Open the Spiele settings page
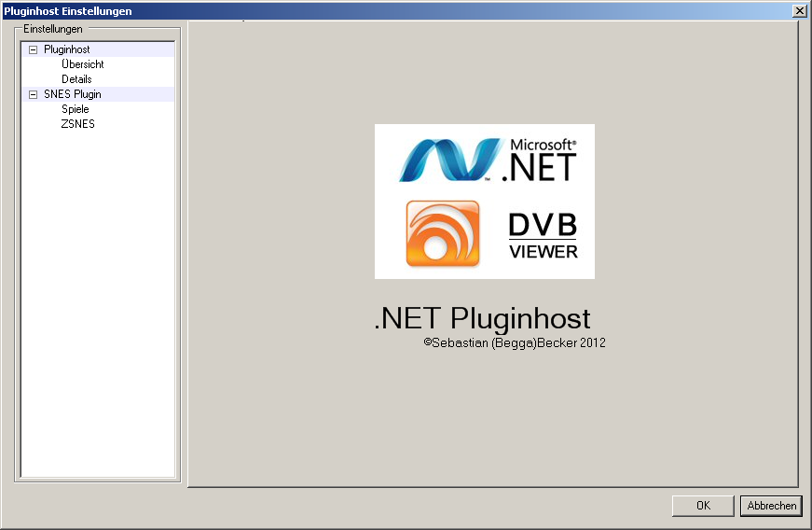 [76, 109]
